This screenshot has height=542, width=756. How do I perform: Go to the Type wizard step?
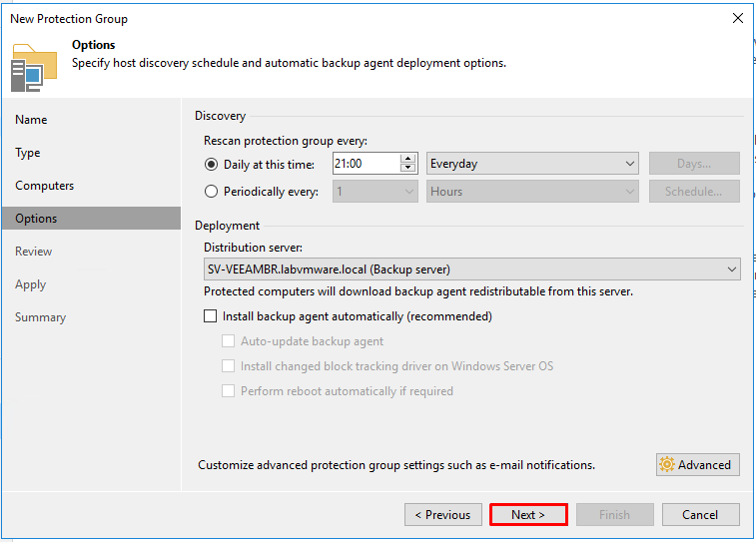point(28,153)
